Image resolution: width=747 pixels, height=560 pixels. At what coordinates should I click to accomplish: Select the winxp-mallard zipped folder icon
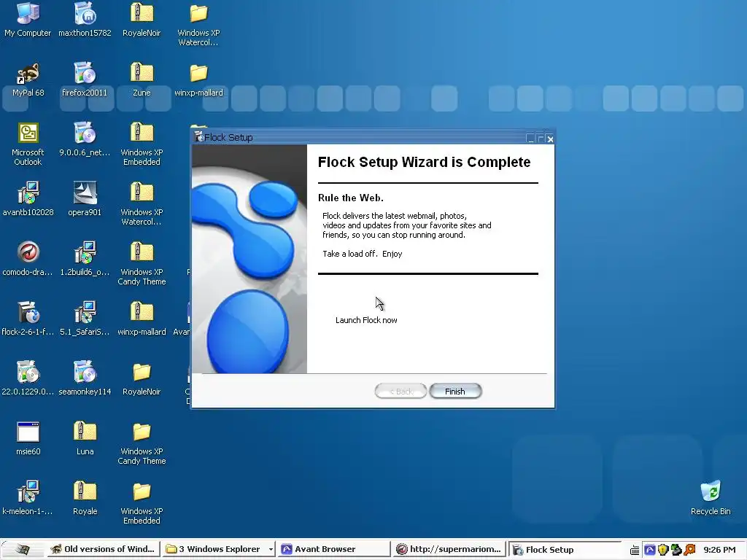coord(142,319)
